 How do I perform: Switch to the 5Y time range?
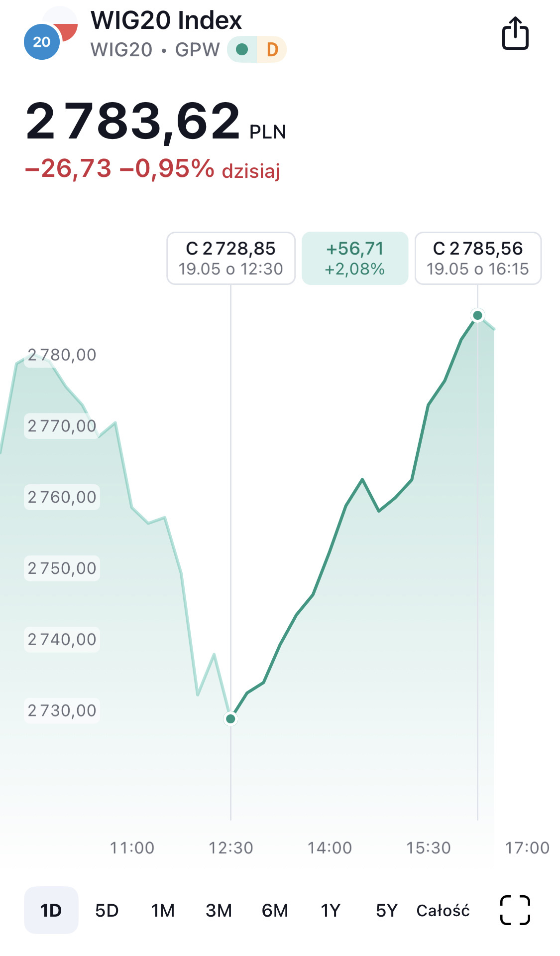click(386, 910)
